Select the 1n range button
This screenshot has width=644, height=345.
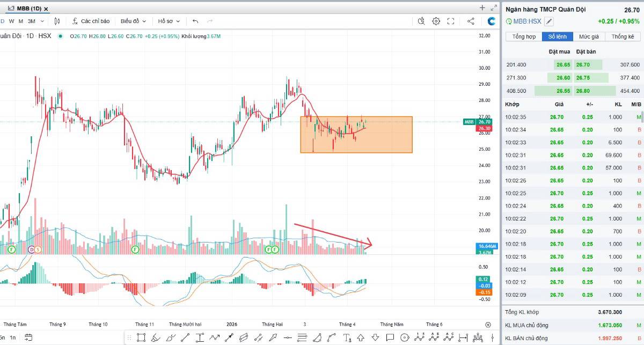pos(13,337)
